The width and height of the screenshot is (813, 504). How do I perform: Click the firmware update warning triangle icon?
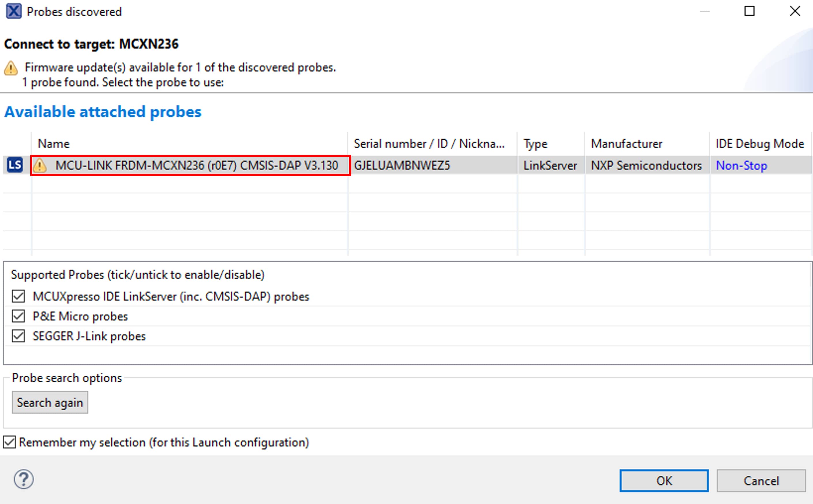(x=11, y=68)
